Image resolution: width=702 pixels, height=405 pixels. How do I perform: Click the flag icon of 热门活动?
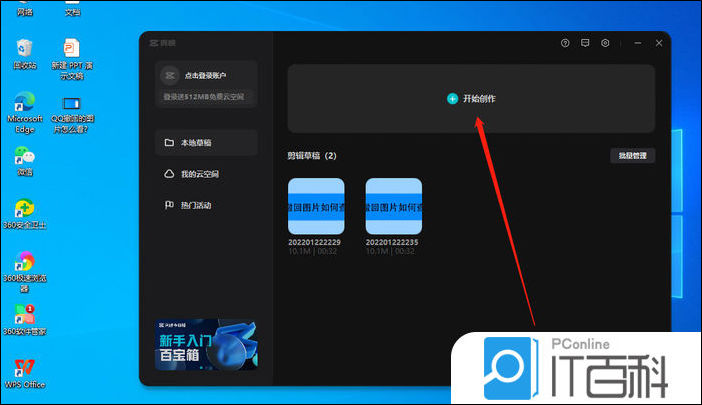point(169,205)
